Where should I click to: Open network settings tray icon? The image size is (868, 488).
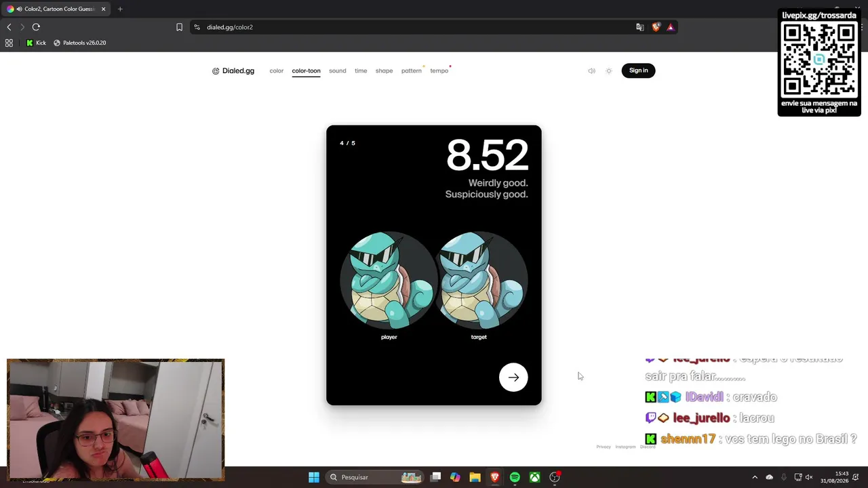pyautogui.click(x=798, y=477)
